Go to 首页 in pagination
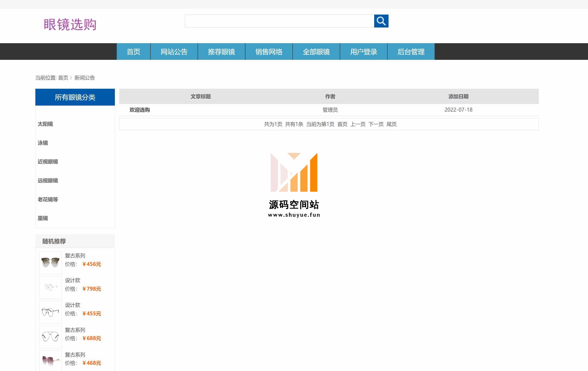Screen dimensions: 588x371 pyautogui.click(x=342, y=124)
